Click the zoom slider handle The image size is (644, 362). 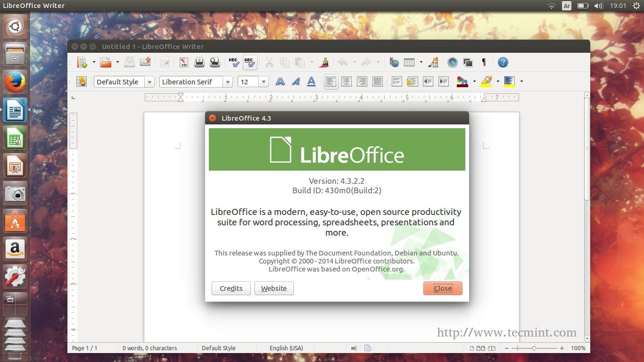(534, 348)
